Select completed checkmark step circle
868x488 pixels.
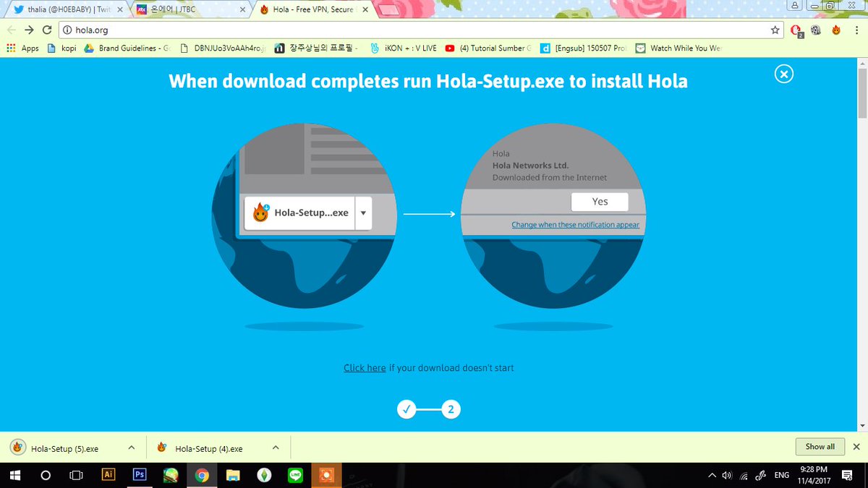pyautogui.click(x=407, y=410)
